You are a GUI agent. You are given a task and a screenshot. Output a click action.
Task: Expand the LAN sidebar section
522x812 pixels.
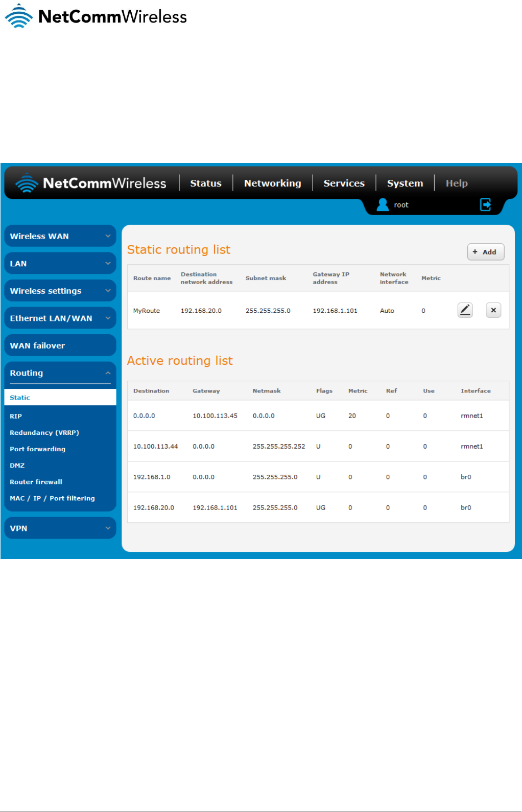point(60,264)
